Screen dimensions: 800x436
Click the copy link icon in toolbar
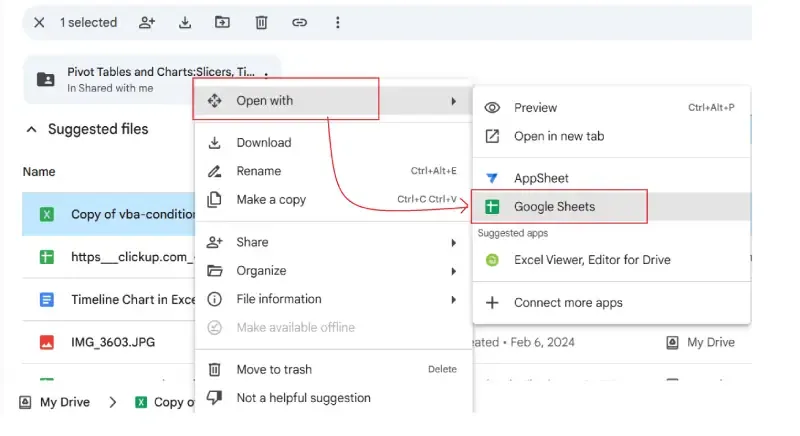click(299, 22)
